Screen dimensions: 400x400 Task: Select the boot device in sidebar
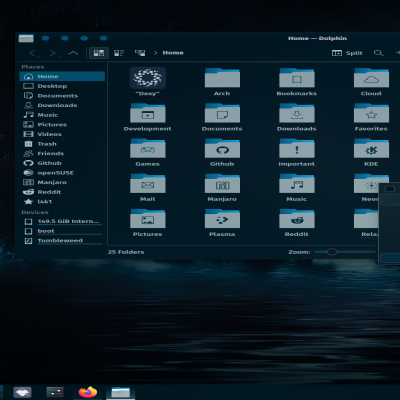(x=62, y=231)
